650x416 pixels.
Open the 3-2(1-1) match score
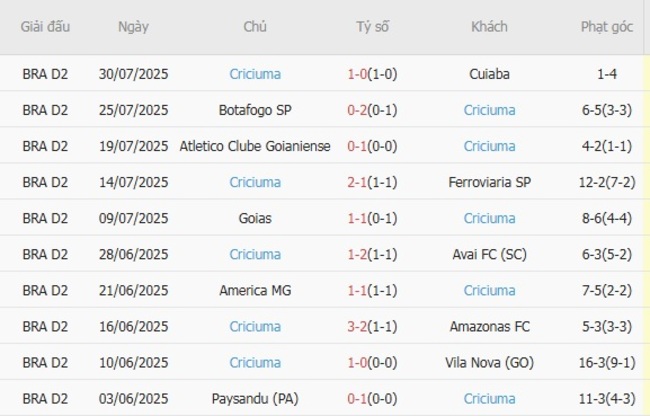[372, 326]
